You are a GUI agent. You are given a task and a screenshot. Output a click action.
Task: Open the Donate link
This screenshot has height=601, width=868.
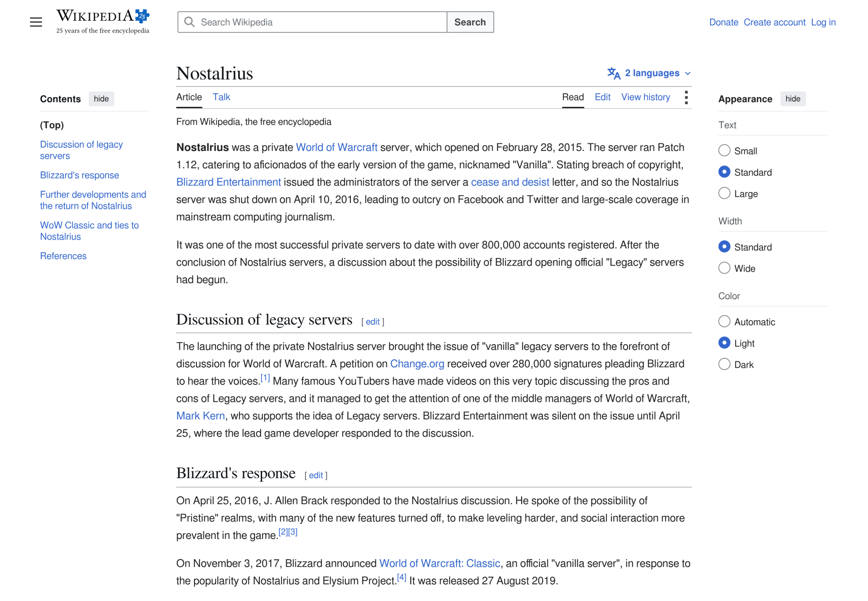[x=724, y=22]
